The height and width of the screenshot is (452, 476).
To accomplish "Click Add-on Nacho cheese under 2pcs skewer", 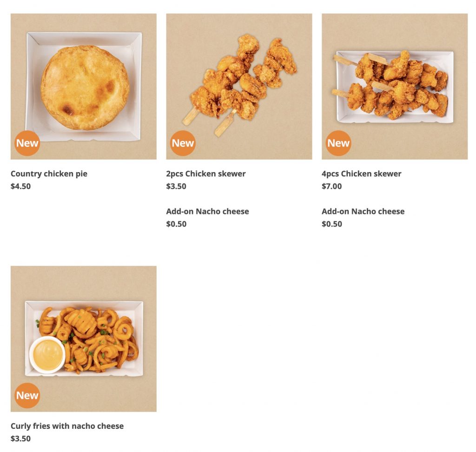I will point(207,212).
